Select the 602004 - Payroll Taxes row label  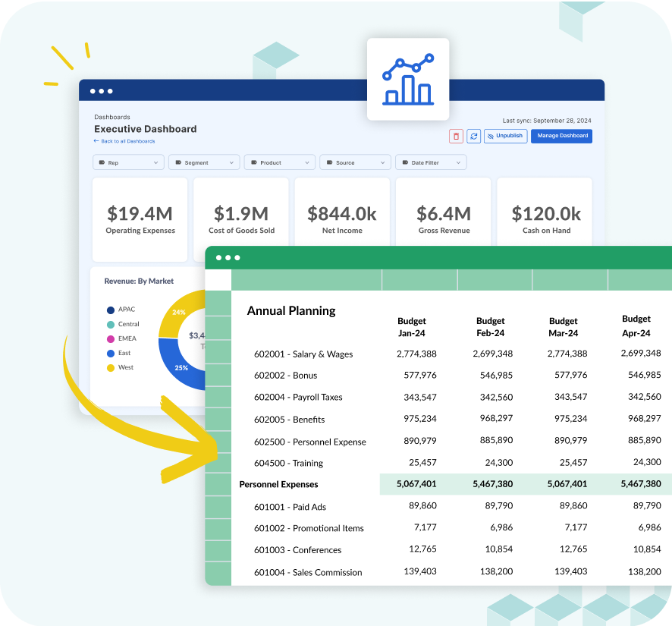pyautogui.click(x=298, y=398)
